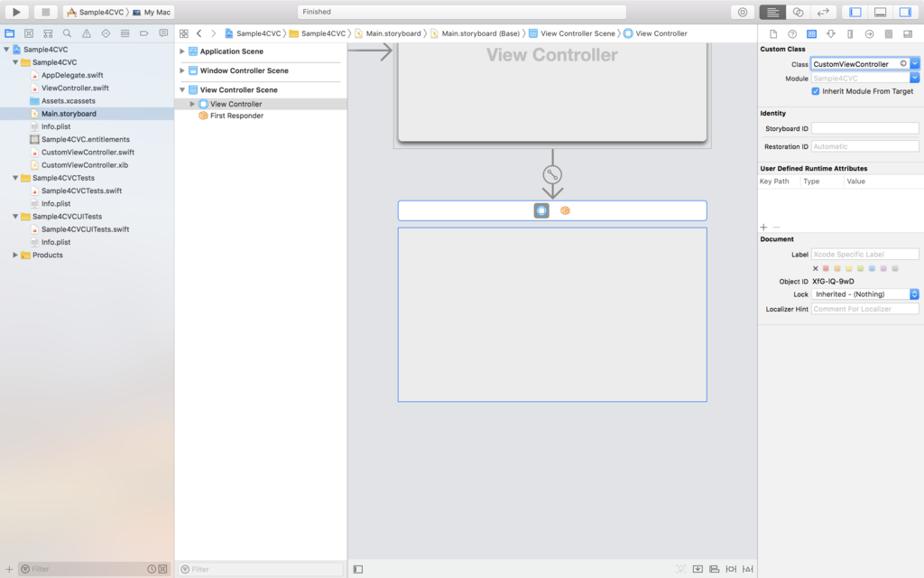Click the document Label field
The height and width of the screenshot is (578, 924).
click(865, 254)
